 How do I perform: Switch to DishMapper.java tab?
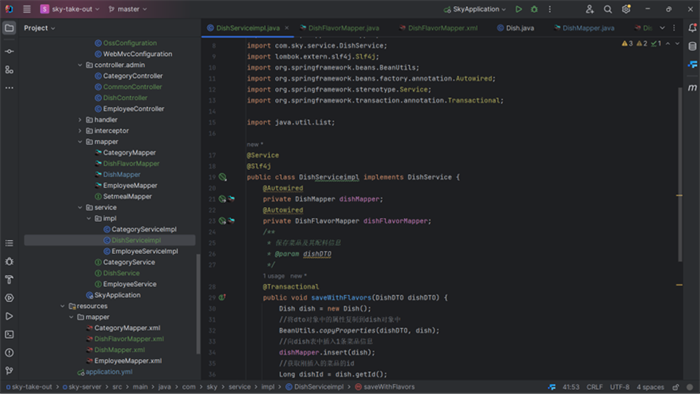point(584,28)
